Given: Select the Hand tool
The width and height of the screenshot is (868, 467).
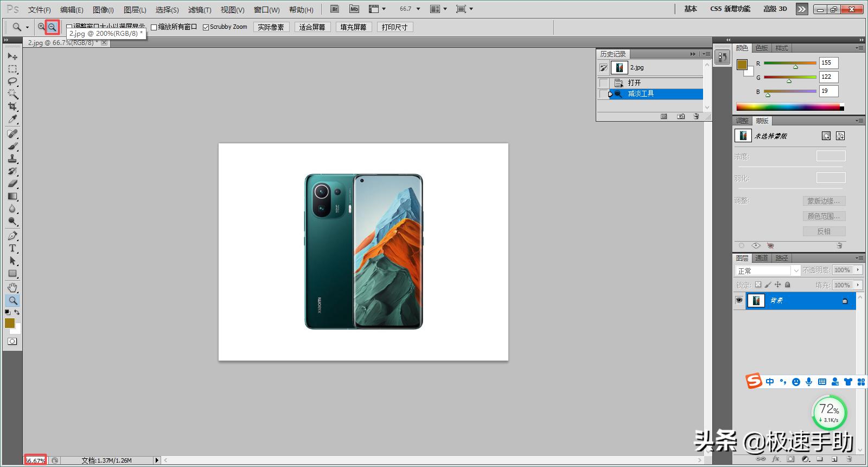Looking at the screenshot, I should 12,287.
